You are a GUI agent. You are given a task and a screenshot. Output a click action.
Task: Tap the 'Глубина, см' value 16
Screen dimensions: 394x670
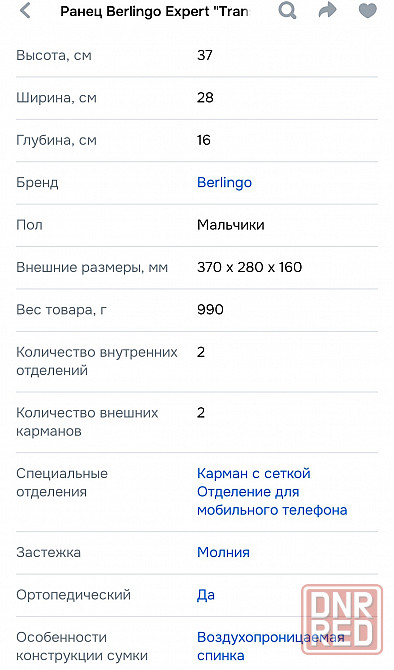tap(204, 140)
